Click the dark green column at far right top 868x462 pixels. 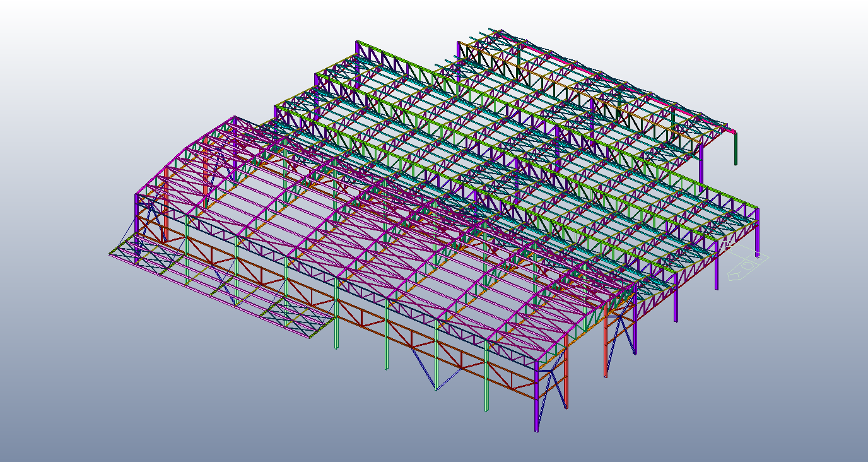click(736, 148)
